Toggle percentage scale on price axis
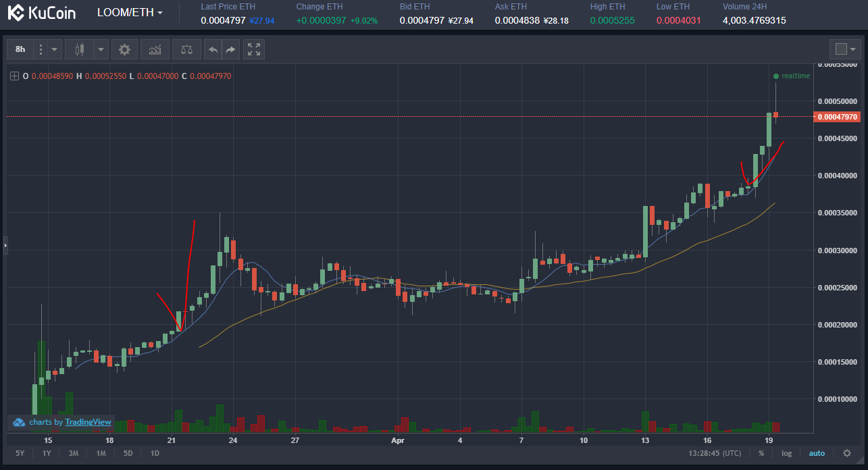The width and height of the screenshot is (868, 470). (x=761, y=453)
